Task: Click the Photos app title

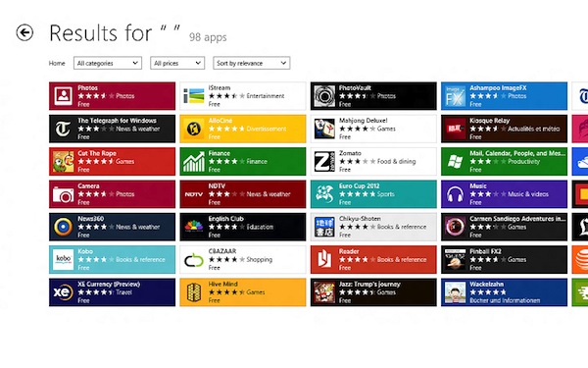Action: [x=88, y=88]
